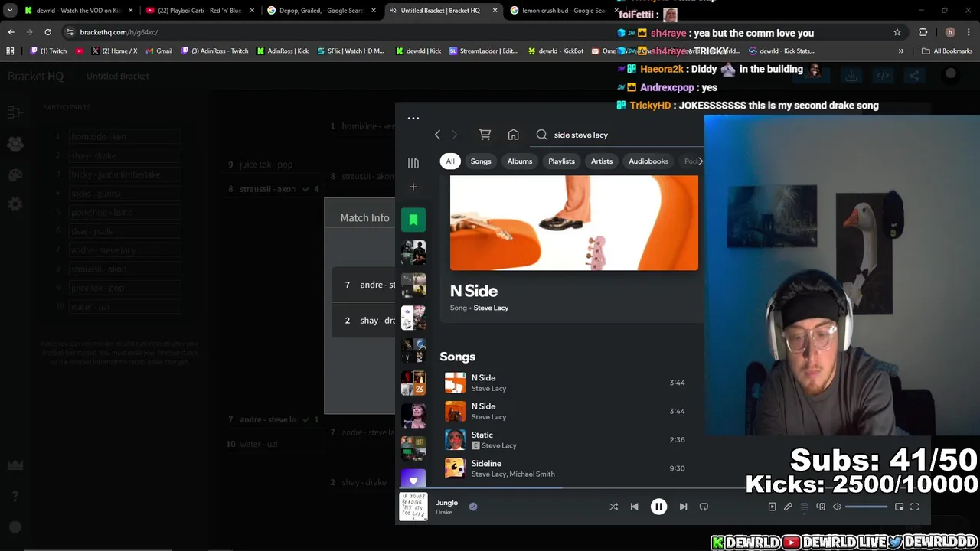Mute the volume speaker icon
The width and height of the screenshot is (980, 551).
(x=837, y=507)
